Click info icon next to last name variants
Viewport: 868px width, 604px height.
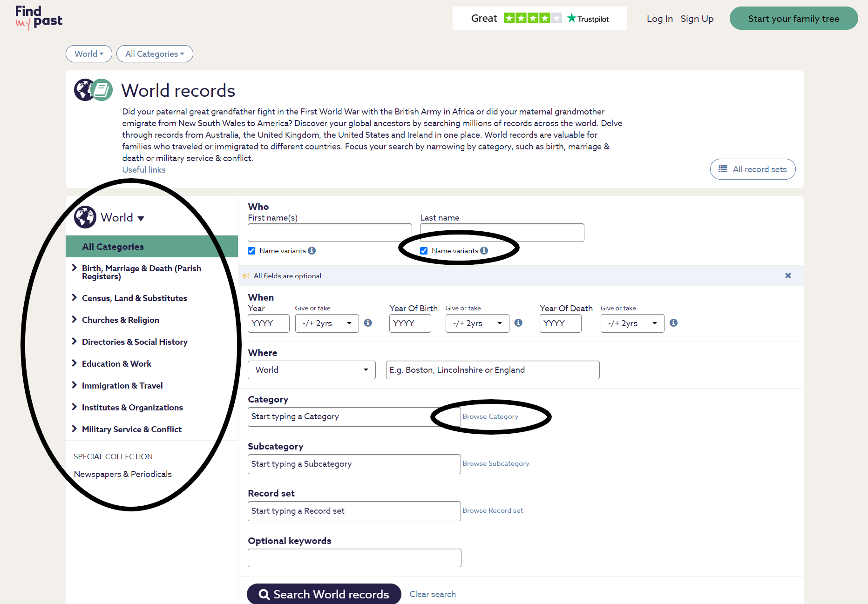point(484,251)
